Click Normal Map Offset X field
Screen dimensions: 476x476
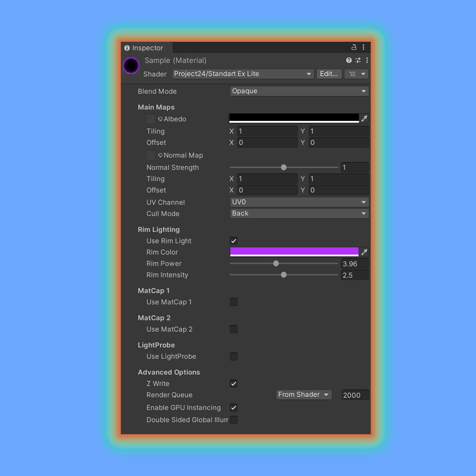(267, 190)
